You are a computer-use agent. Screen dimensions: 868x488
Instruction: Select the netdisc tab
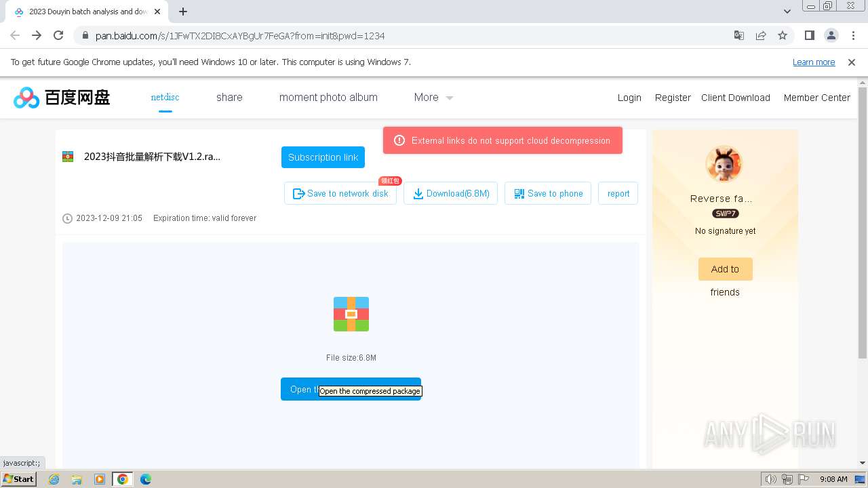(165, 98)
